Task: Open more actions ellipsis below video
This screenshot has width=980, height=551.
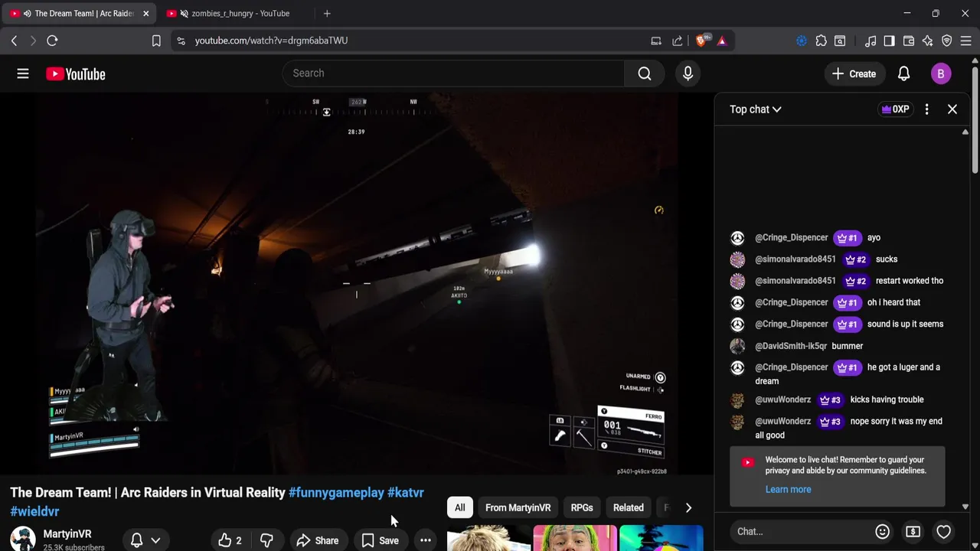Action: [x=426, y=541]
